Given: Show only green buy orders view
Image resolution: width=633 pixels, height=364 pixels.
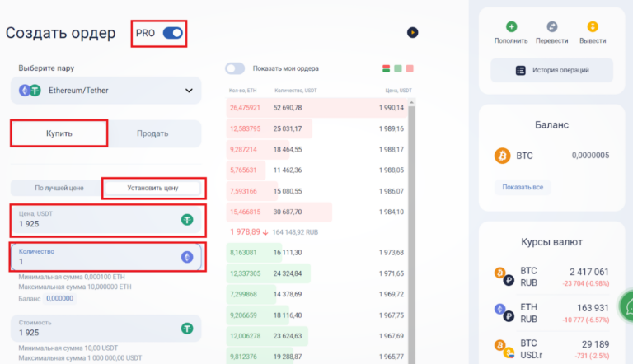Looking at the screenshot, I should tap(398, 68).
